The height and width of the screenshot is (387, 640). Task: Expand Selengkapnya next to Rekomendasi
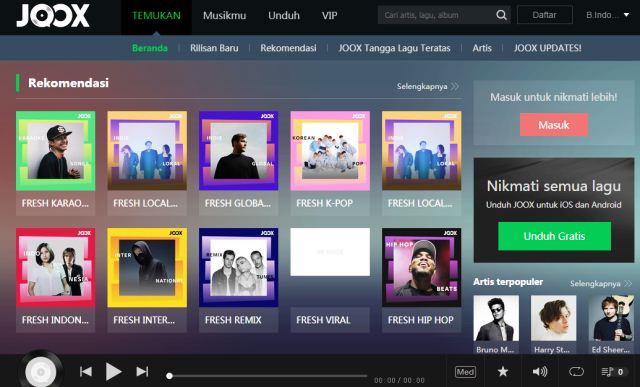(427, 86)
